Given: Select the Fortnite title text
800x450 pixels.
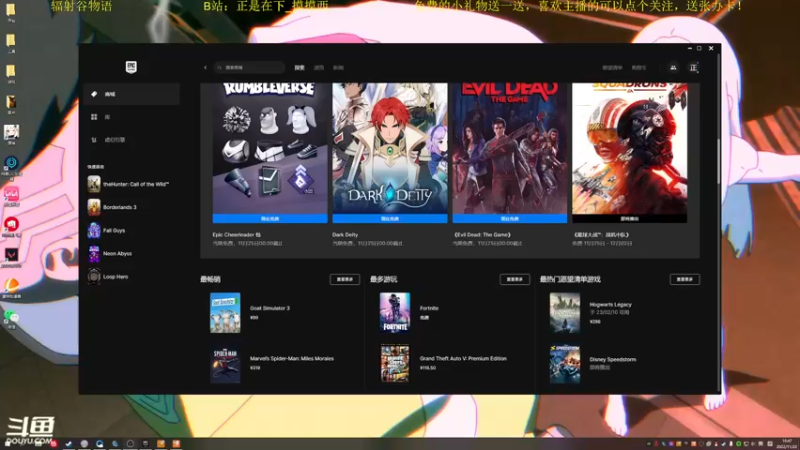Looking at the screenshot, I should [x=429, y=308].
